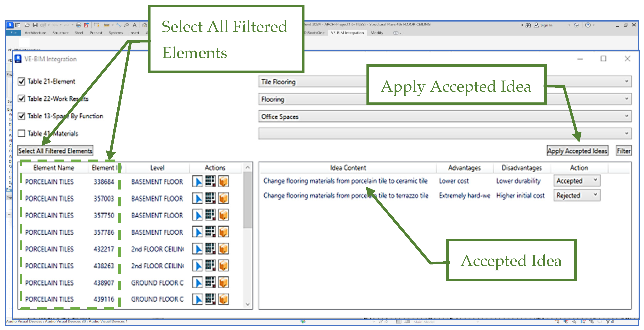This screenshot has width=644, height=330.
Task: Click the Save icon in quick access toolbar
Action: coord(35,25)
